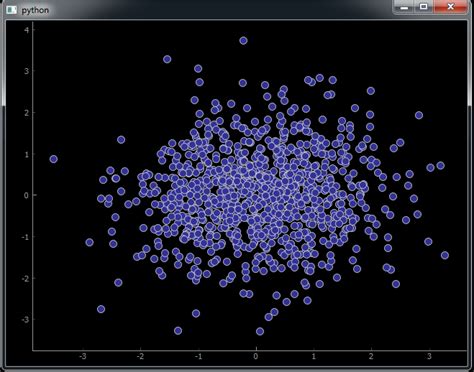
Task: Click the '-1' tick label on the horizontal axis
Action: [x=198, y=356]
